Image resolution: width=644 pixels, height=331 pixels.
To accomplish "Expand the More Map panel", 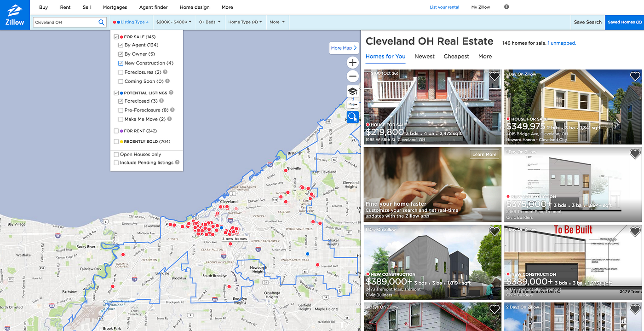I will [344, 48].
